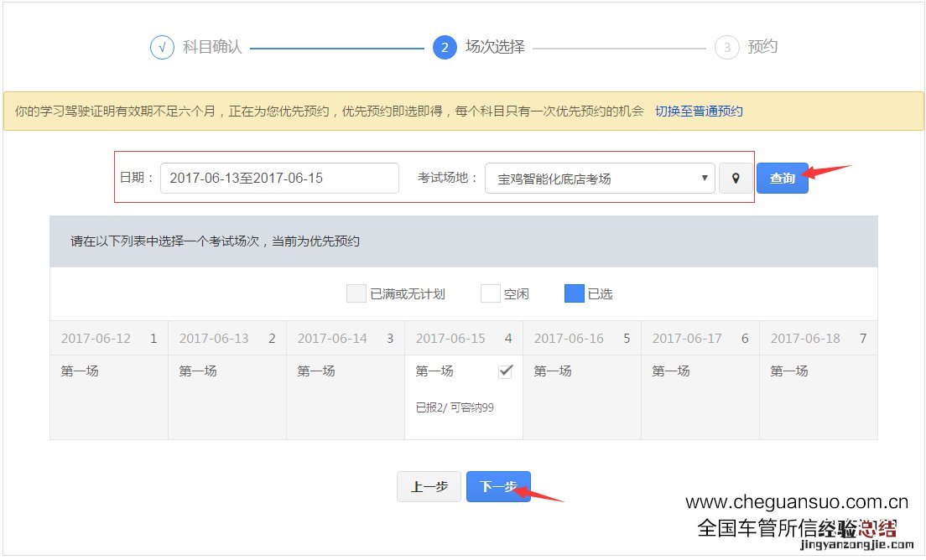
Task: Click the map pin location icon
Action: click(736, 179)
